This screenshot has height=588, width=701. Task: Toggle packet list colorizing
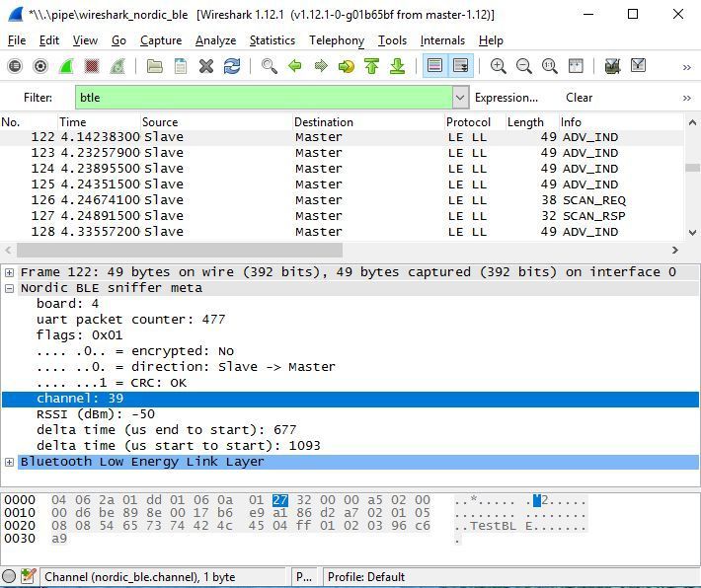pyautogui.click(x=435, y=66)
